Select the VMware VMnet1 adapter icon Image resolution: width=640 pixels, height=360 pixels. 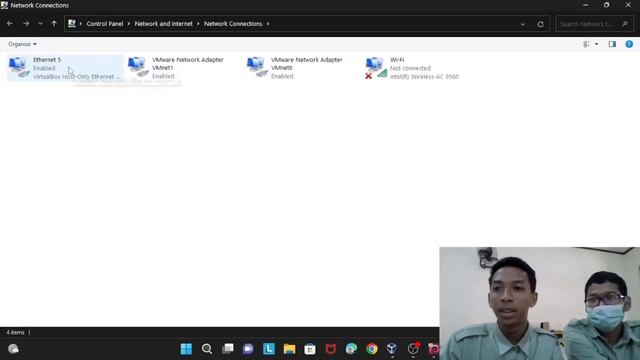pyautogui.click(x=138, y=67)
